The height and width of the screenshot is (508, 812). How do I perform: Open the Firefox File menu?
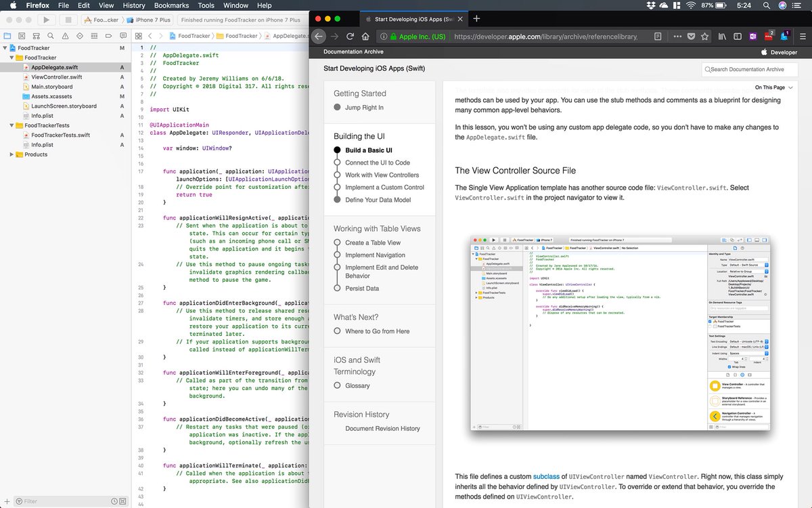[64, 5]
